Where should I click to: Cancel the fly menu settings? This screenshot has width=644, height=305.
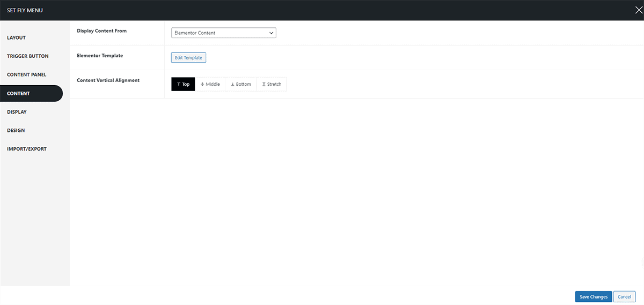624,297
